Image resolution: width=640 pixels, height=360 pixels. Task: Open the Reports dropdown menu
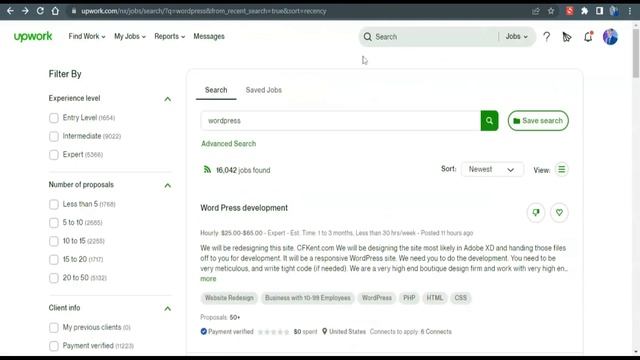(169, 36)
